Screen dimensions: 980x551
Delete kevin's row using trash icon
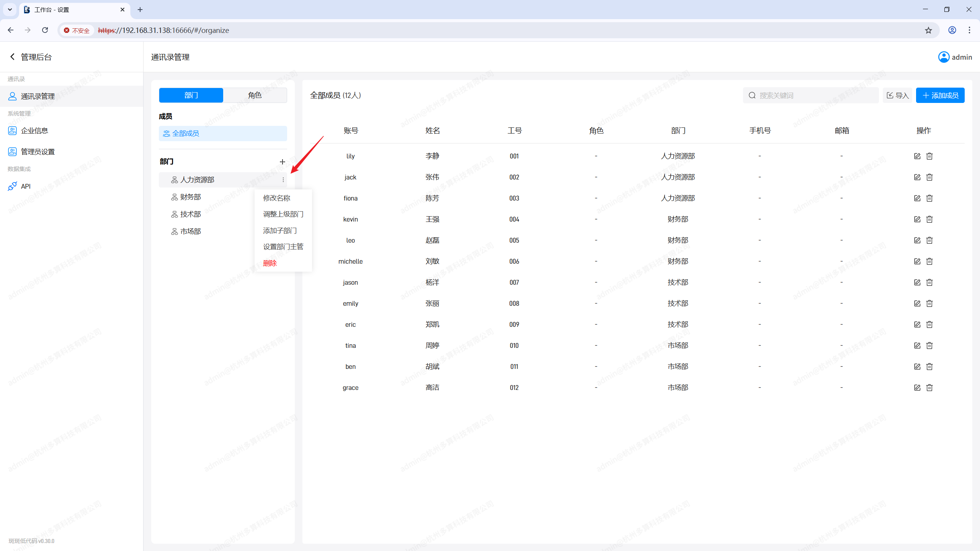[929, 219]
